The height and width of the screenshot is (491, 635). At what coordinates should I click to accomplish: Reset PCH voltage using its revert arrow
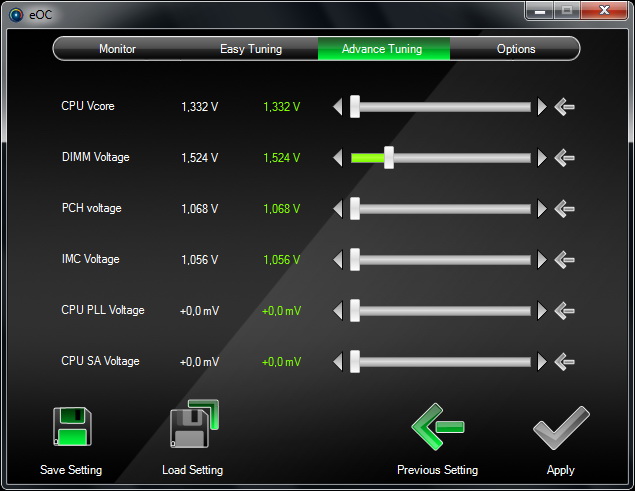coord(565,209)
